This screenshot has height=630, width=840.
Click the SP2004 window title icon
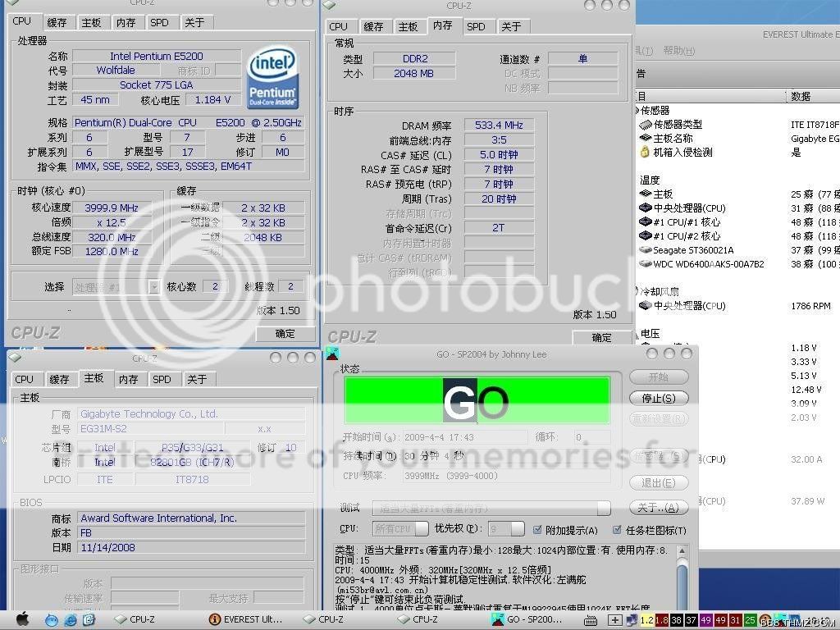point(332,354)
